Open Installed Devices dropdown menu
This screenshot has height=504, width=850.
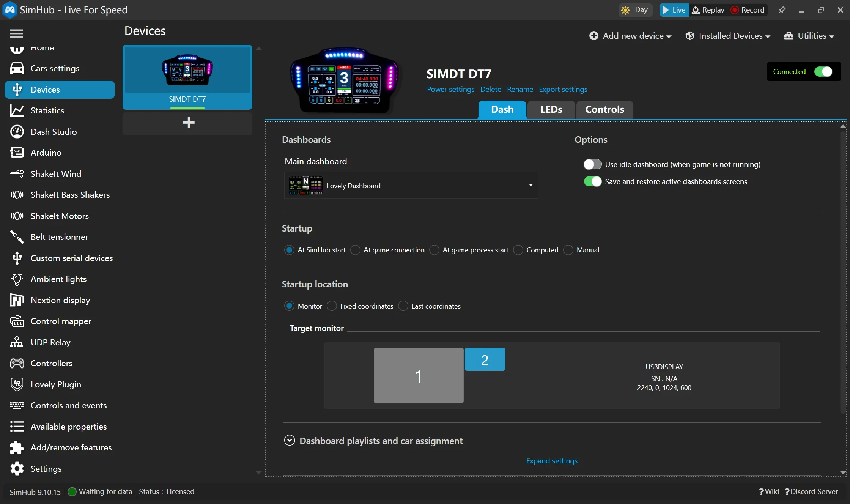(728, 36)
